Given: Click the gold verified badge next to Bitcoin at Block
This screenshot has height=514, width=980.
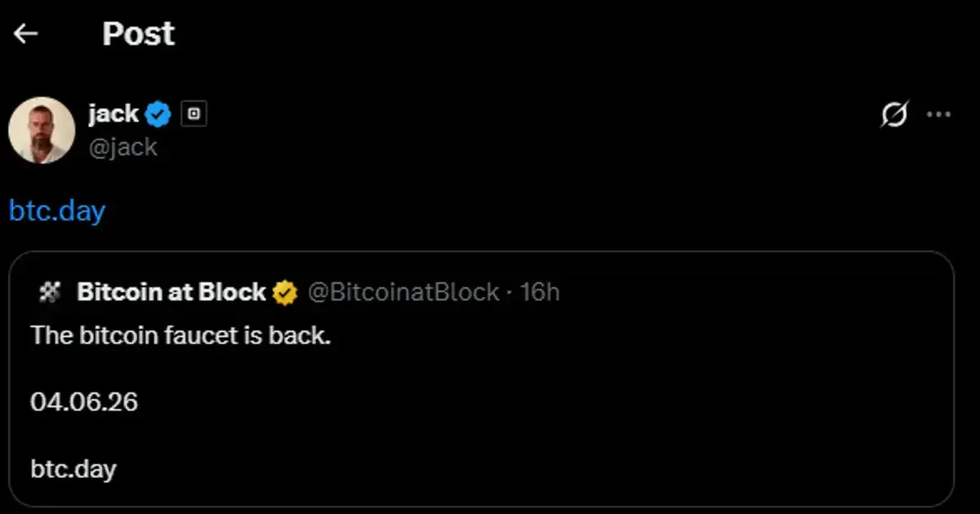Looking at the screenshot, I should [285, 291].
